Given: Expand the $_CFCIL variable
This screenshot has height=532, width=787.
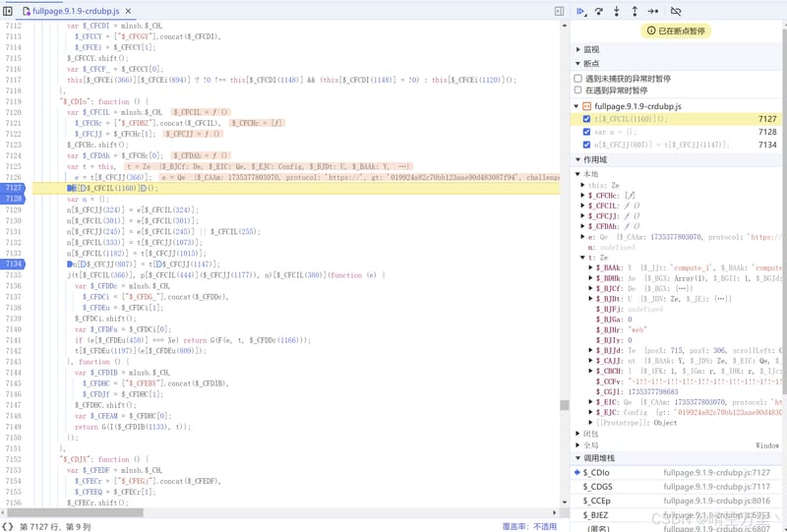Looking at the screenshot, I should (583, 206).
